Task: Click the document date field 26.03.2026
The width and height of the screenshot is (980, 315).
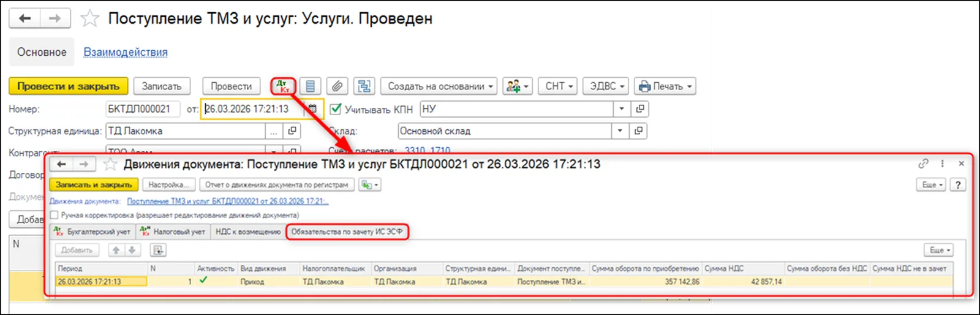Action: 254,109
